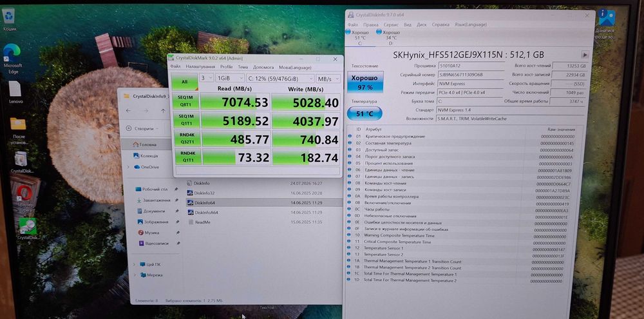Run the RND4K Q32T1 test button

187,139
